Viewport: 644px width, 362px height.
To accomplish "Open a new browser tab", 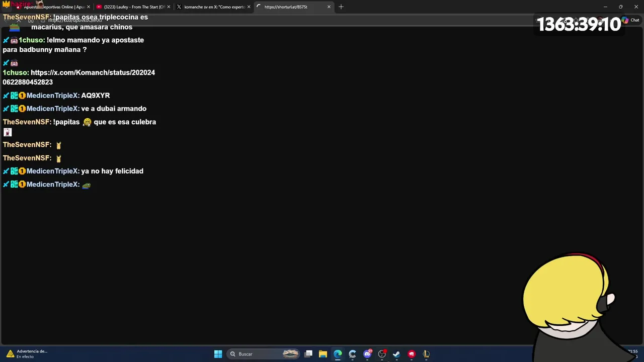I will [341, 7].
